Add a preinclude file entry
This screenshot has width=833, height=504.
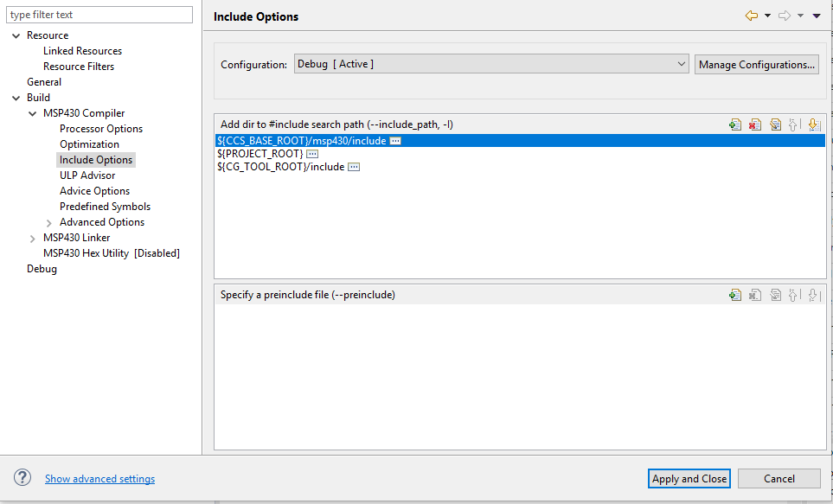[x=734, y=295]
